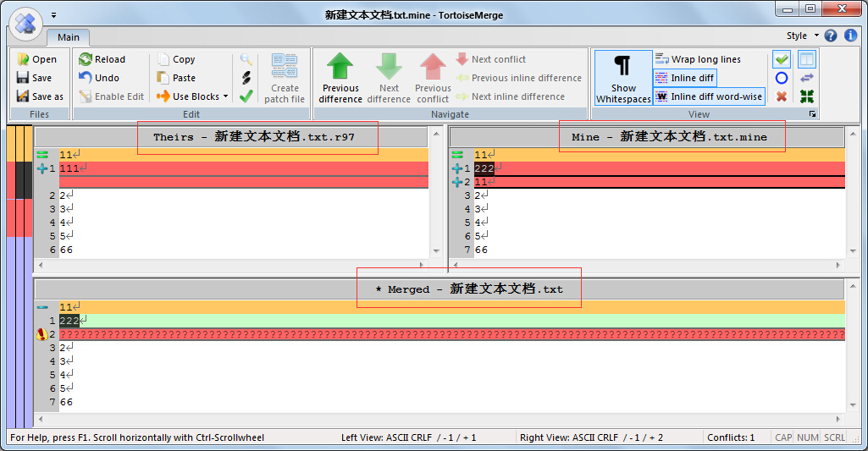Click the blue circle view icon
The height and width of the screenshot is (451, 868).
click(782, 78)
